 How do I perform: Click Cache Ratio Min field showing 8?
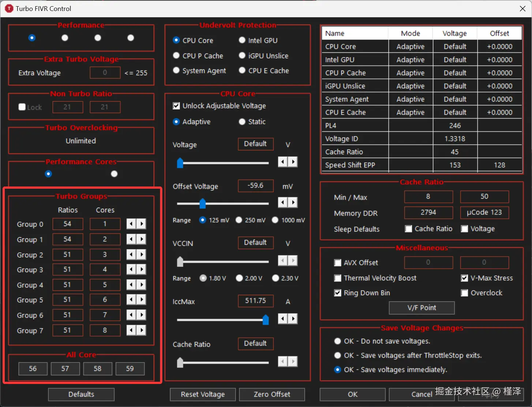click(428, 196)
